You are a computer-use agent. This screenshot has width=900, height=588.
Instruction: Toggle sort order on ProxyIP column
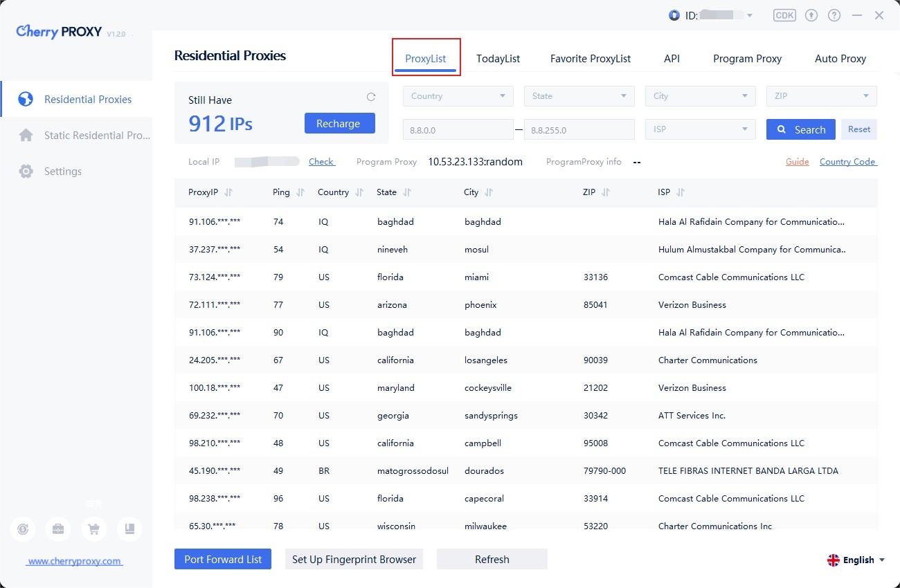pyautogui.click(x=228, y=192)
